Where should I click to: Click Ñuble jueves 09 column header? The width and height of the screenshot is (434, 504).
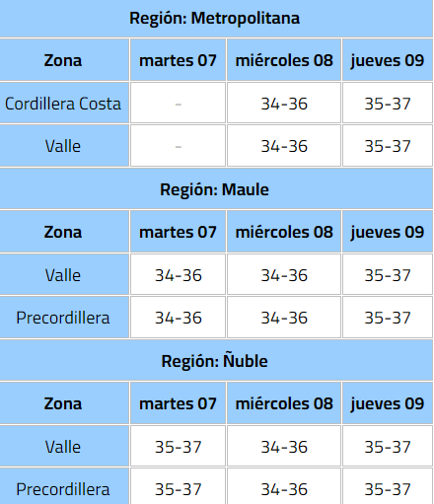388,403
